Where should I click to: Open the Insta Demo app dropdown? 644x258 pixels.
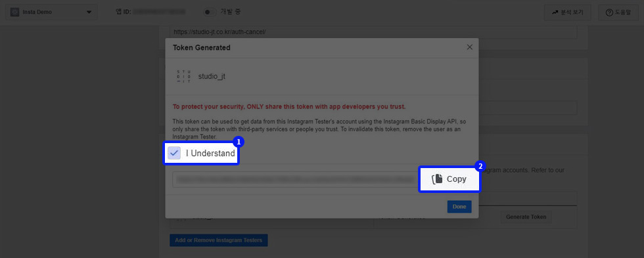pyautogui.click(x=51, y=12)
